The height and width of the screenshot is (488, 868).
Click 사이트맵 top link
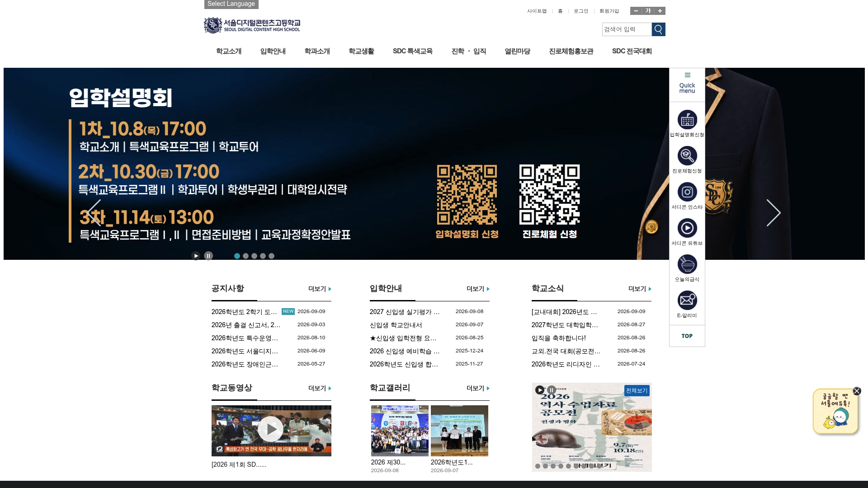[x=537, y=11]
